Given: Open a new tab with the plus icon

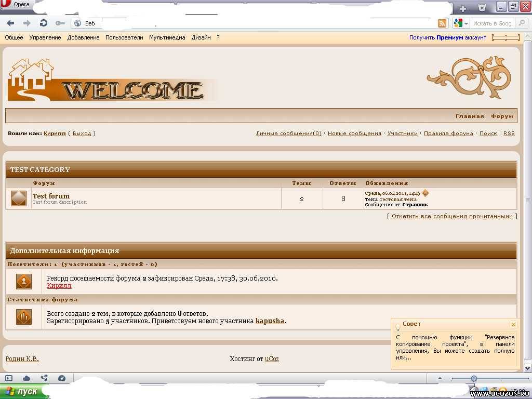Looking at the screenshot, I should (x=463, y=8).
